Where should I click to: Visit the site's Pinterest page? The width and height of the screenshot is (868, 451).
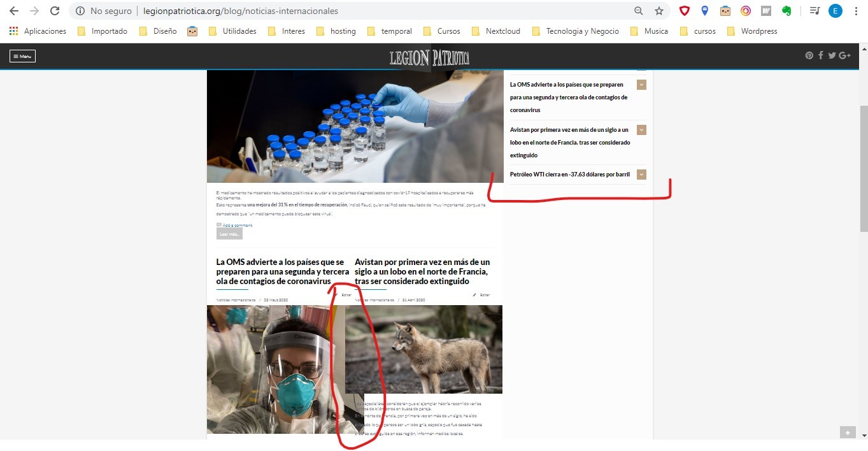tap(809, 55)
